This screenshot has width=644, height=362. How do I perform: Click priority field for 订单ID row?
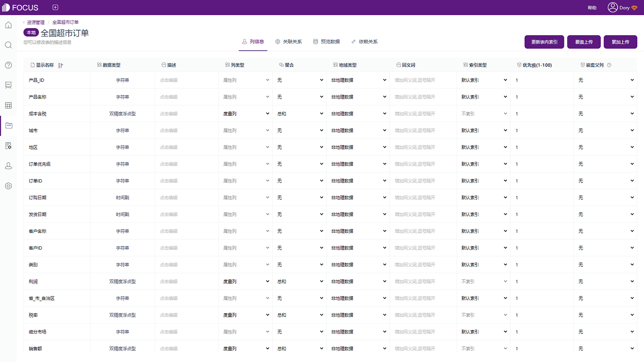[542, 181]
